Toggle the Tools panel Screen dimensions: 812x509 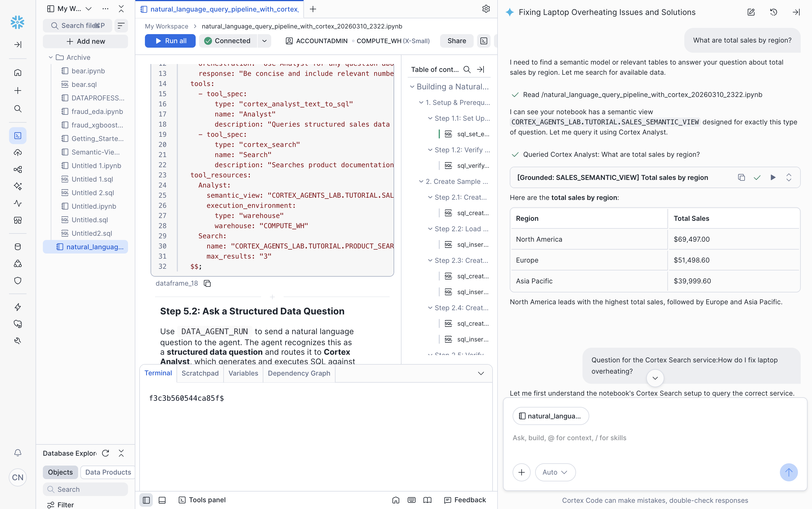point(202,500)
